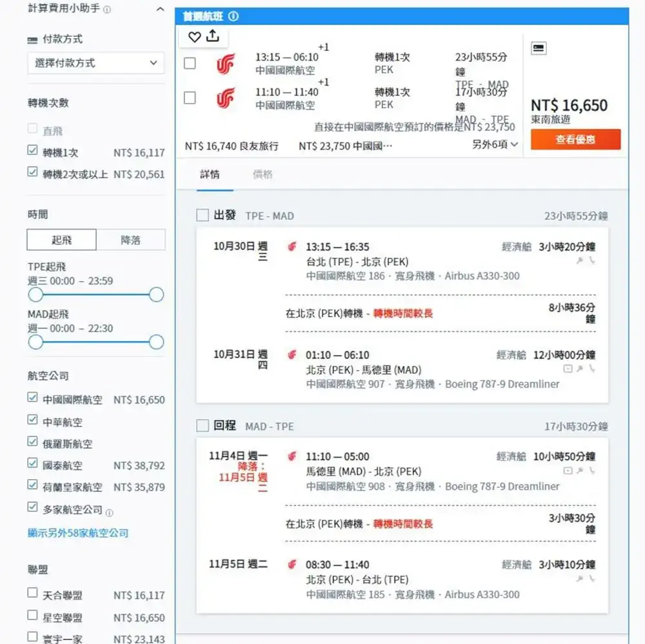This screenshot has width=645, height=644.
Task: Click flight text 中國國際航空 186
Action: 346,276
